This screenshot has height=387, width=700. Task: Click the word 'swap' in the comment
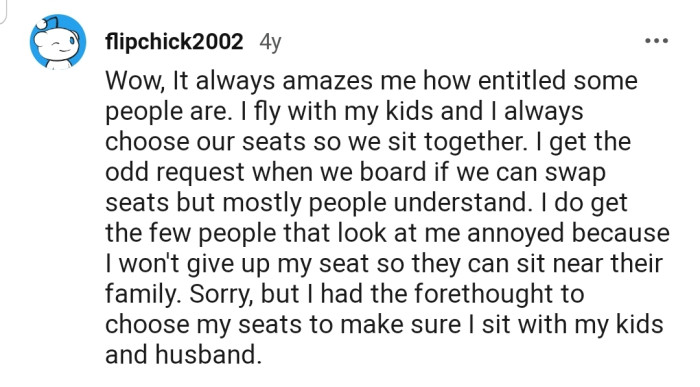click(575, 174)
